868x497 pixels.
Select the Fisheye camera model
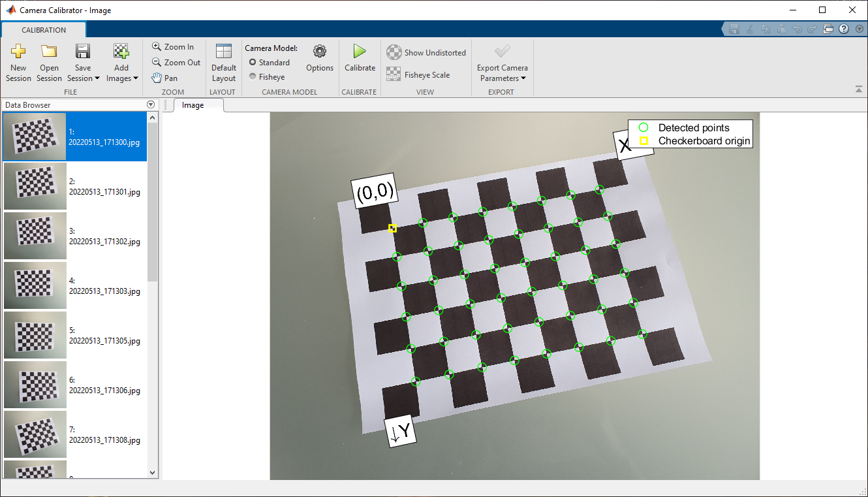click(253, 77)
